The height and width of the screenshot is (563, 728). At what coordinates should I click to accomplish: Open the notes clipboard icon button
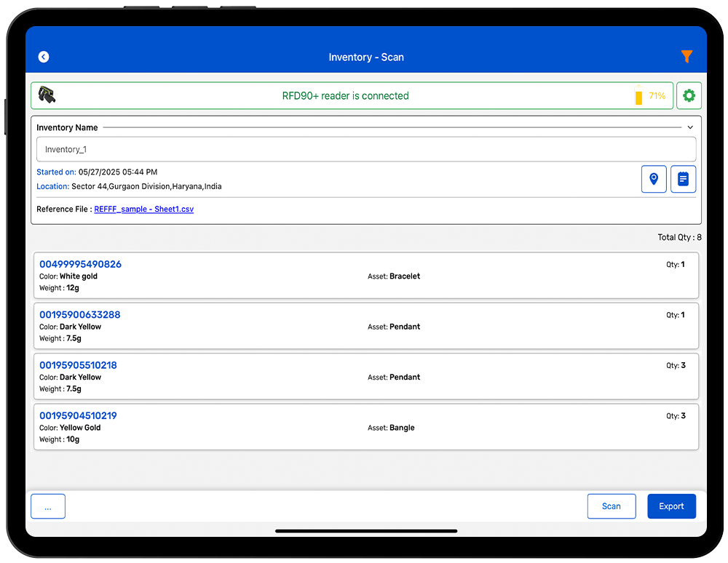pyautogui.click(x=683, y=179)
